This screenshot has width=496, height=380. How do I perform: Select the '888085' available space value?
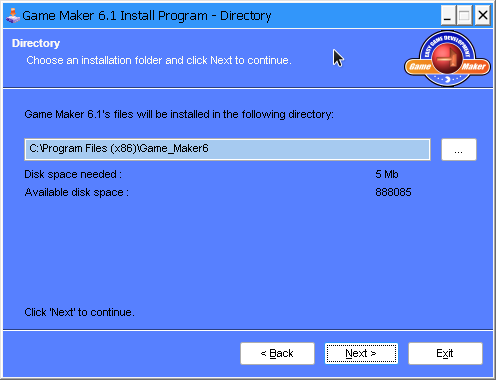(x=393, y=192)
